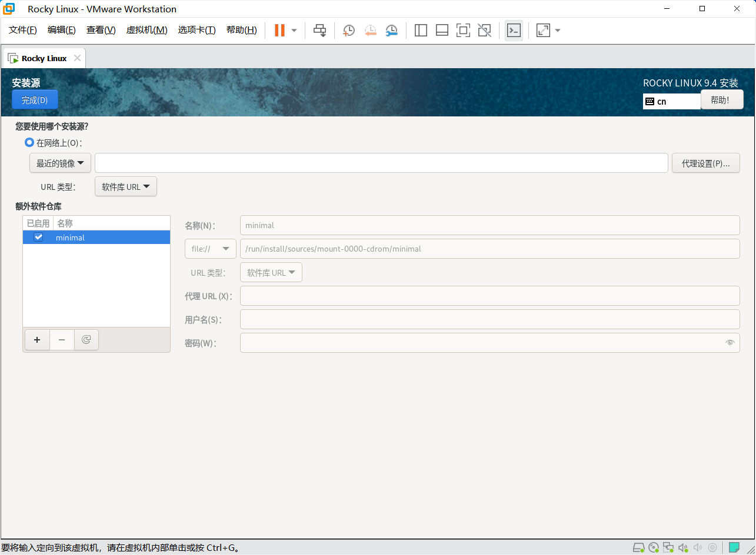Open the 软件库 URL type dropdown
This screenshot has height=555, width=756.
[x=126, y=187]
